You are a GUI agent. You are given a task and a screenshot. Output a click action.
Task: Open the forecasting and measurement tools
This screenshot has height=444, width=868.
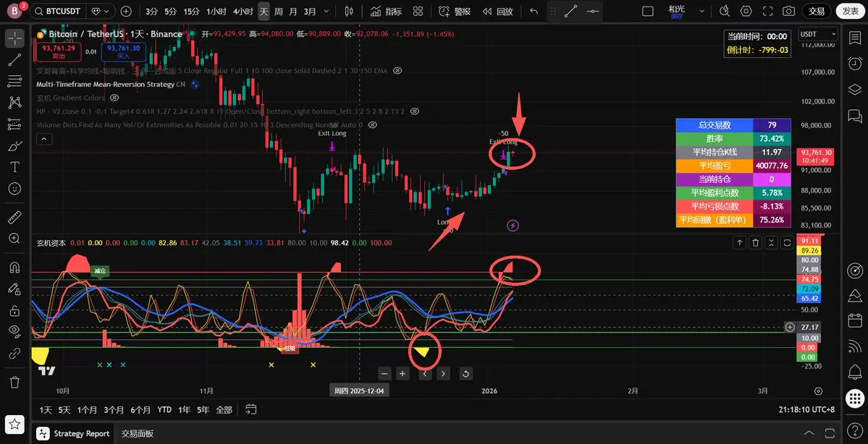(15, 124)
